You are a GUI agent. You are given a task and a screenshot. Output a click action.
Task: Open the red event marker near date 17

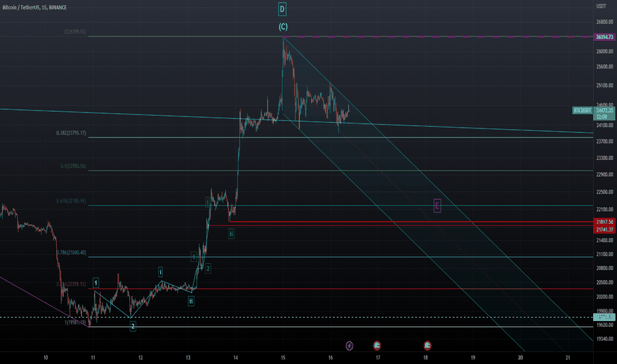(377, 345)
